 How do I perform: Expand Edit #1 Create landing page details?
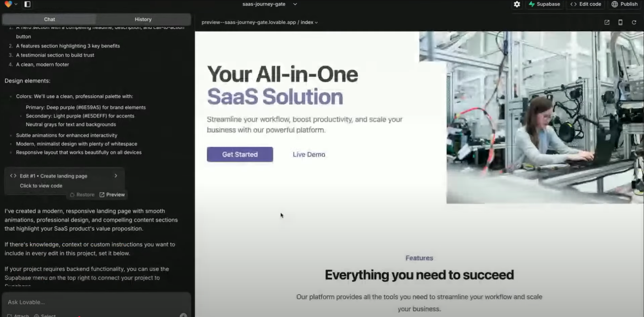click(x=116, y=176)
